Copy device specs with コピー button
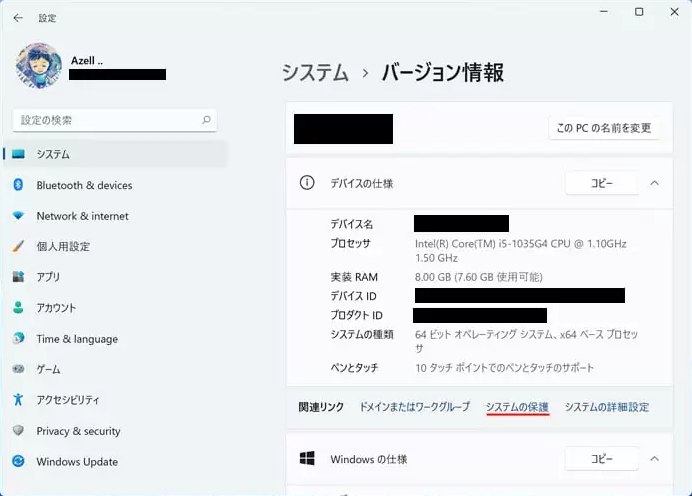The height and width of the screenshot is (496, 692). click(x=602, y=183)
